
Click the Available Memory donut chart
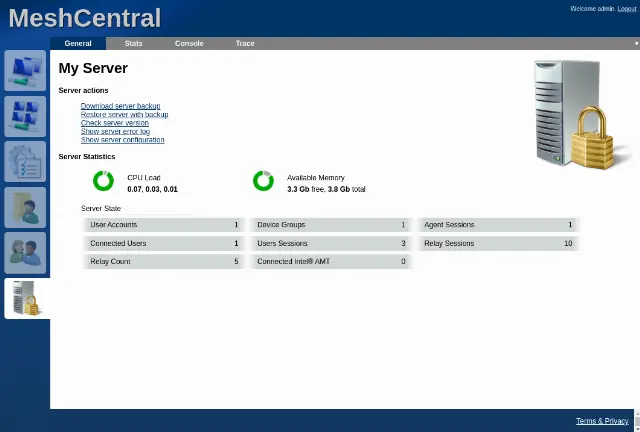263,181
